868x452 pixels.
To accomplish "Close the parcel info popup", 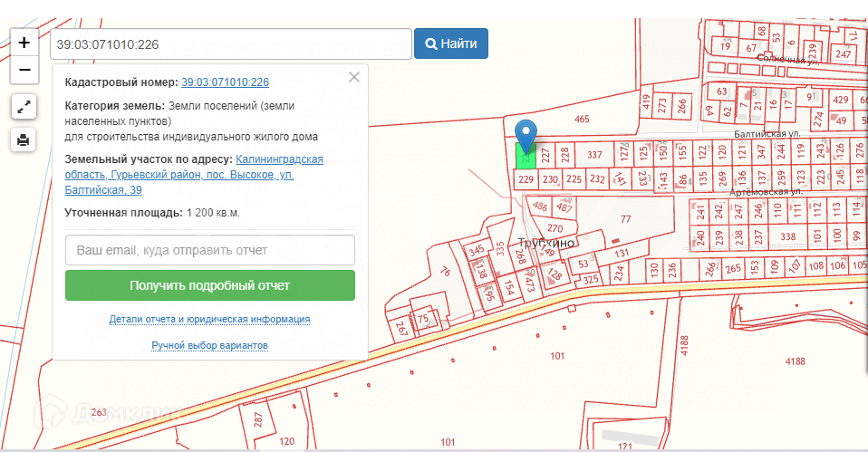I will point(354,77).
